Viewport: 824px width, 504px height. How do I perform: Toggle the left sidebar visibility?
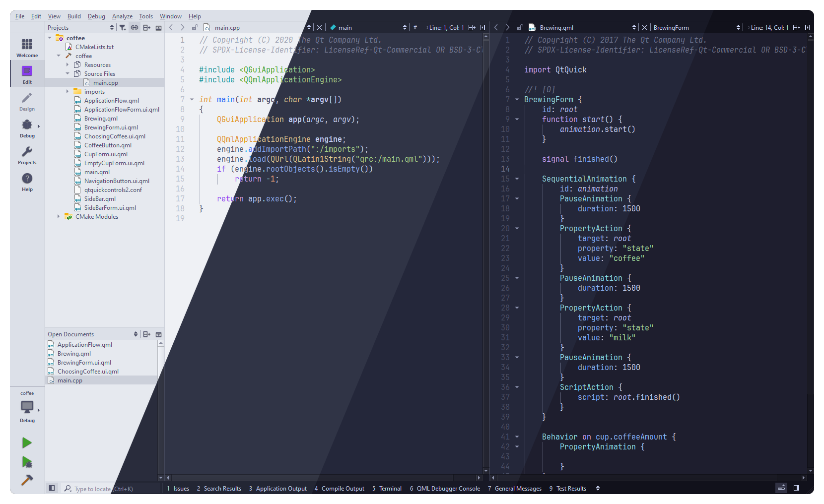[52, 488]
